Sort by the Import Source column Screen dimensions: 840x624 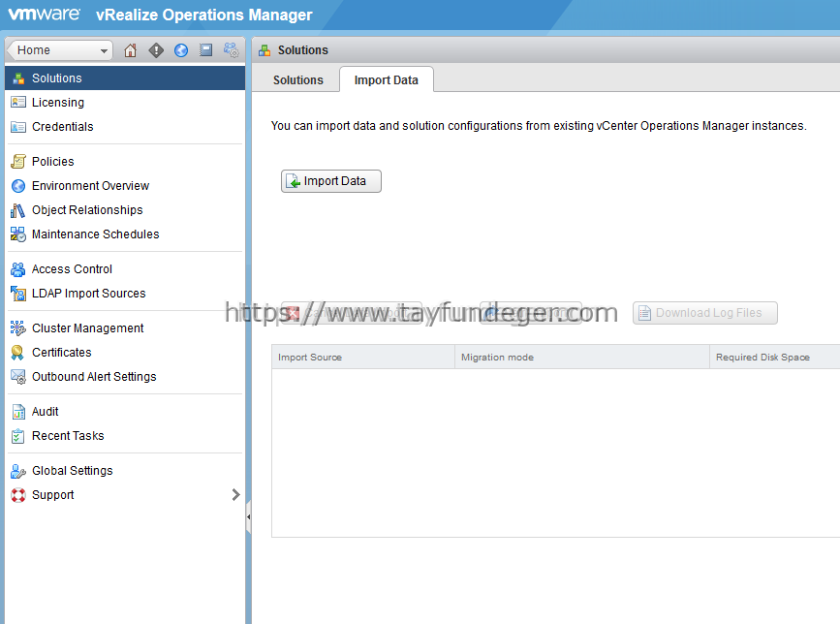coord(363,358)
